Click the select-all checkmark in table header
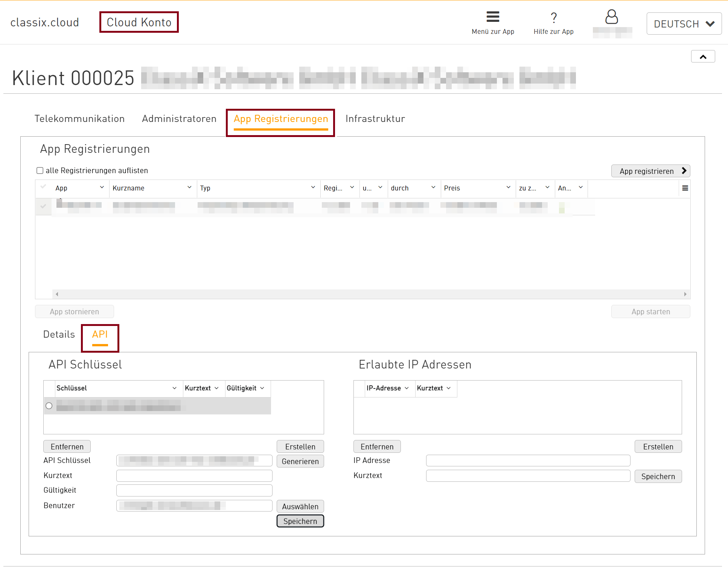This screenshot has height=571, width=728. click(x=43, y=187)
